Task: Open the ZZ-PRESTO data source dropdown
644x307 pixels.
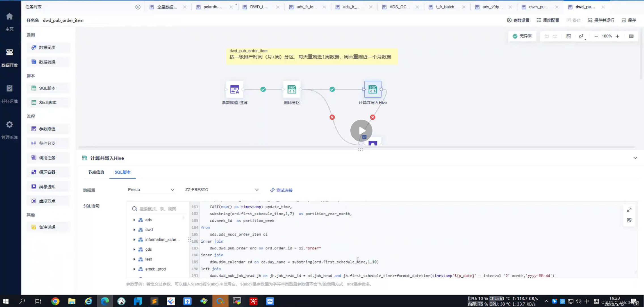Action: tap(222, 190)
